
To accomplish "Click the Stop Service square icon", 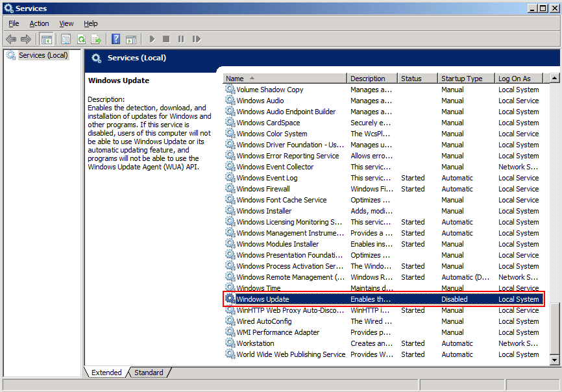I will [166, 39].
